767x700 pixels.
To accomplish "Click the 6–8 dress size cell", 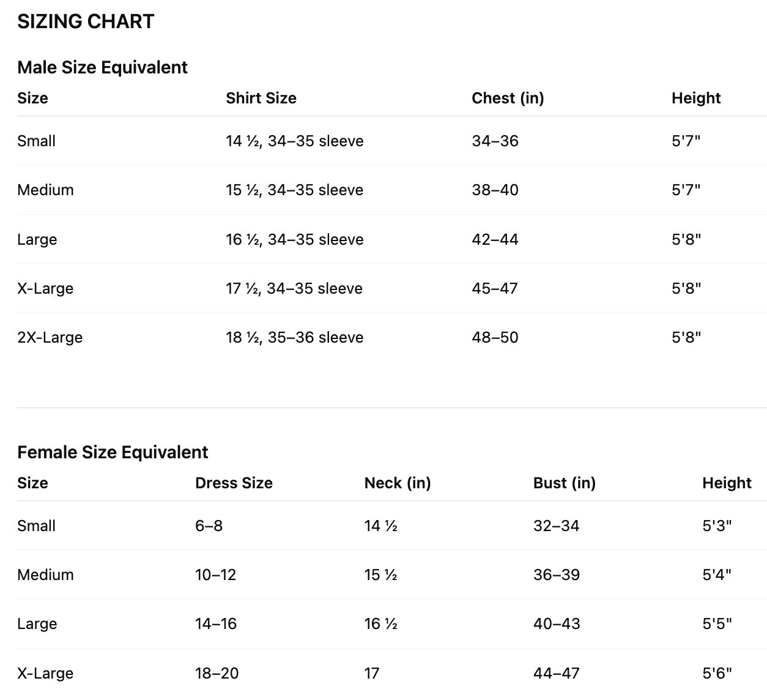I will point(209,526).
